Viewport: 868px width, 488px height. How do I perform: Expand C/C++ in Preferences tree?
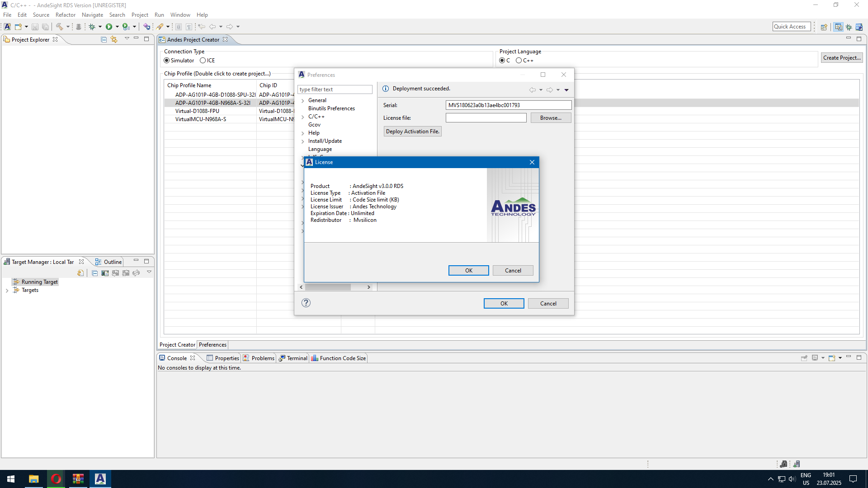click(303, 117)
